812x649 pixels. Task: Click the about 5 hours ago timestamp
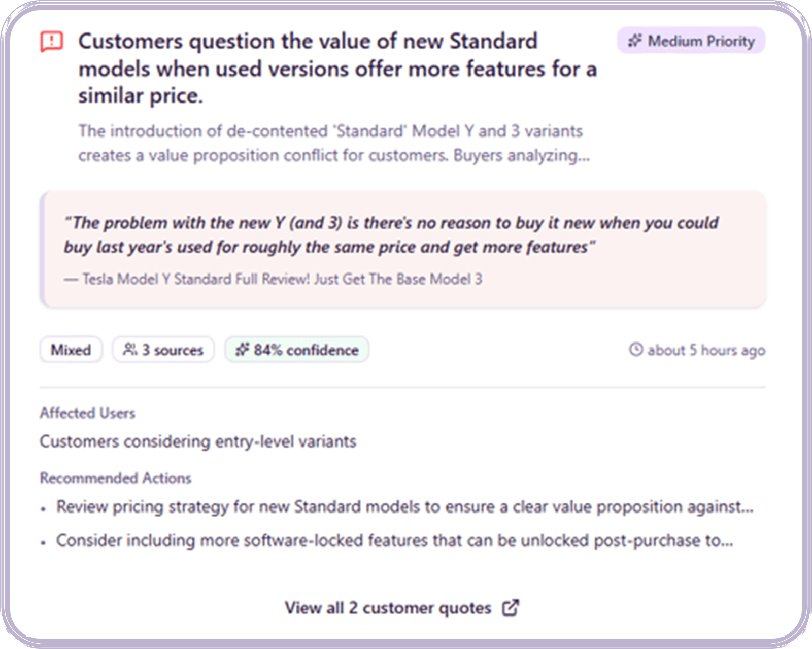point(705,350)
